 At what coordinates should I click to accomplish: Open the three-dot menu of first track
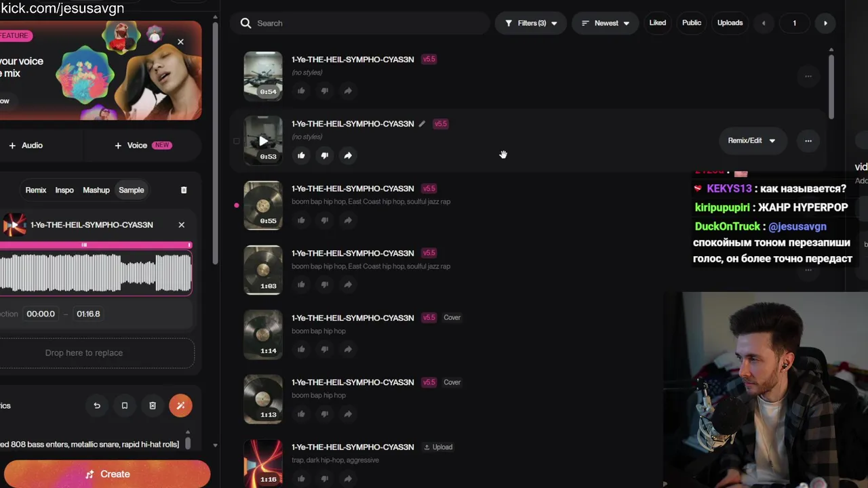[808, 76]
